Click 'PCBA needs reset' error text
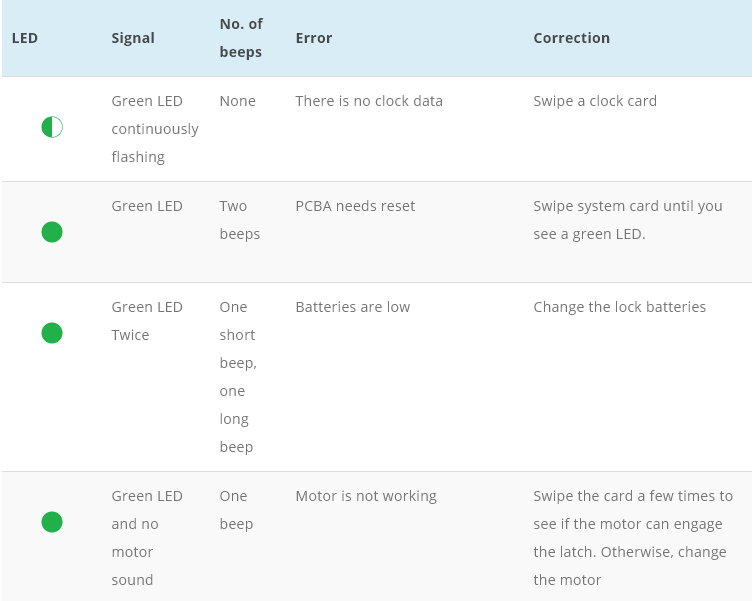Screen dimensions: 755x601 355,206
